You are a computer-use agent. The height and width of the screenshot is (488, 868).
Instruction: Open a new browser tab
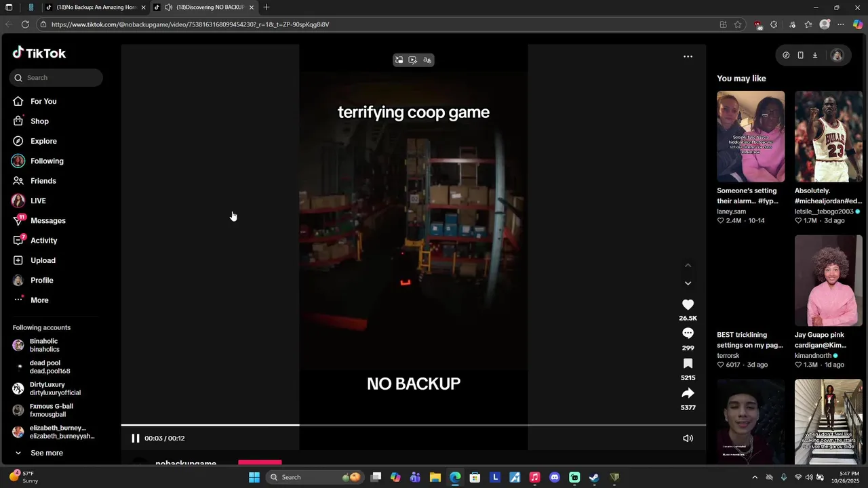(267, 7)
